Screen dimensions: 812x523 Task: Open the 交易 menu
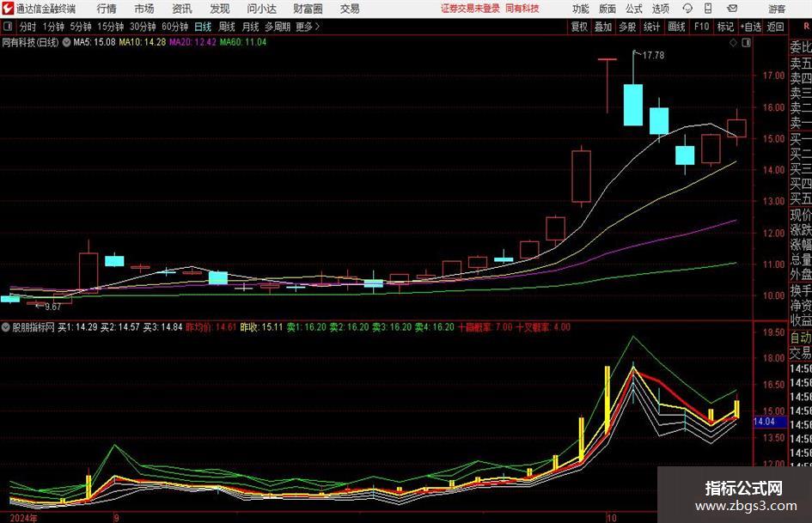tap(350, 9)
